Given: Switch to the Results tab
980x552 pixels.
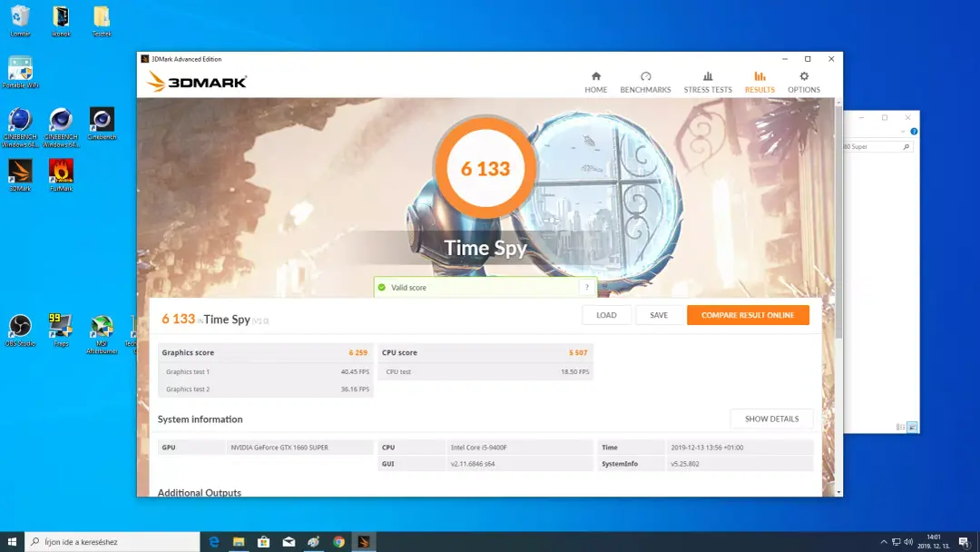Looking at the screenshot, I should [759, 82].
